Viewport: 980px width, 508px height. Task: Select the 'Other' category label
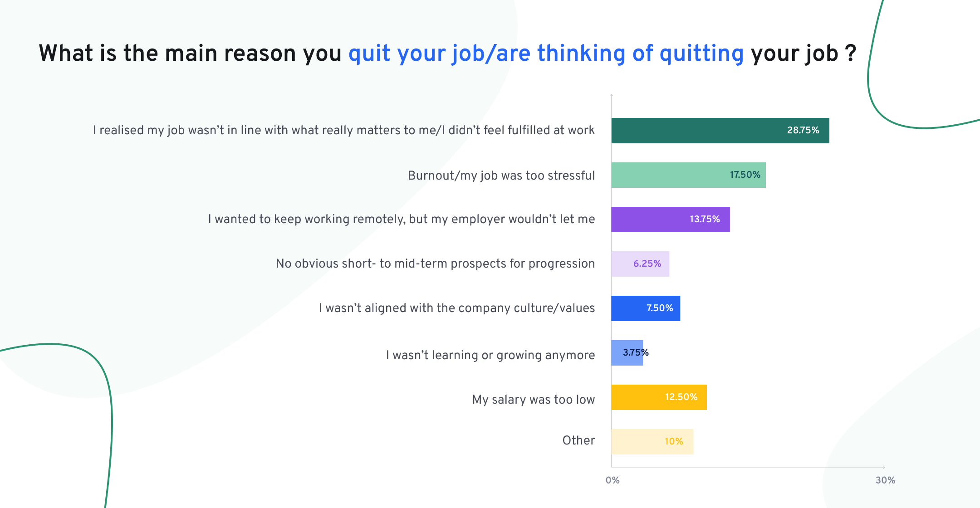click(x=578, y=440)
